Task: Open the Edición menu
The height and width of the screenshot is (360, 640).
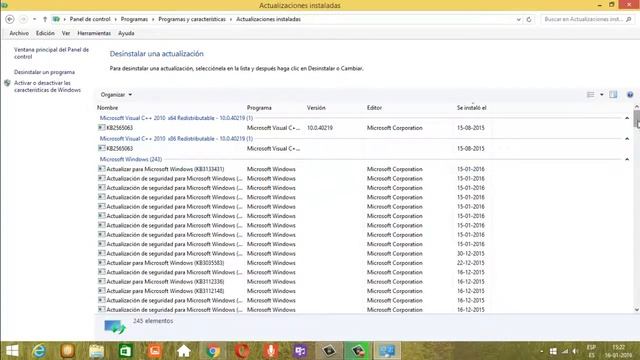Action: coord(45,33)
